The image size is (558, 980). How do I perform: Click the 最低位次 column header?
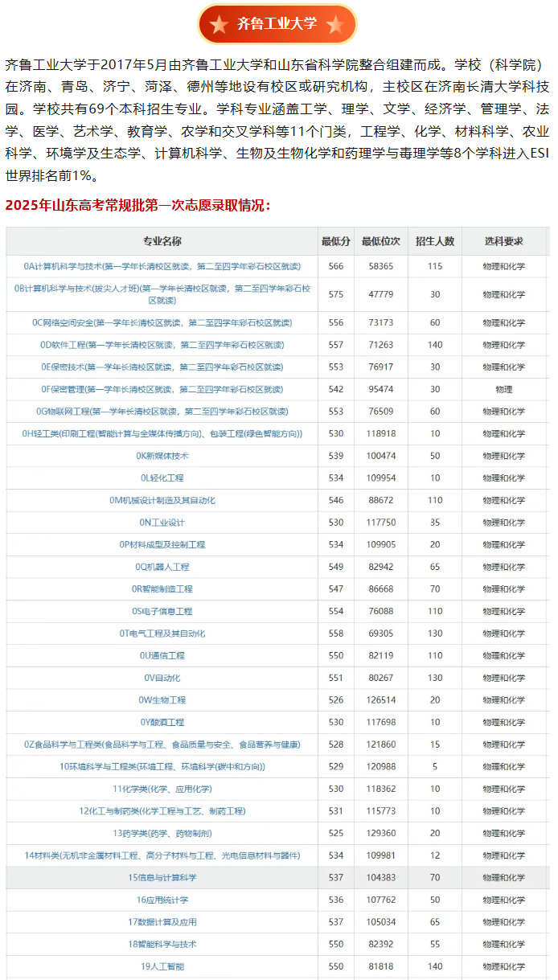(x=380, y=241)
